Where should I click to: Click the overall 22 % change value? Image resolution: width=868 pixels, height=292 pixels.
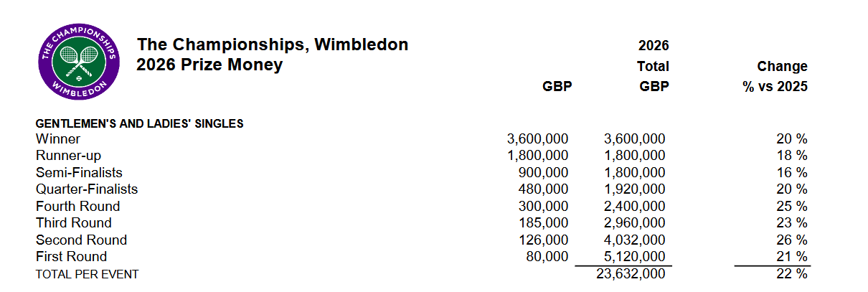click(792, 274)
